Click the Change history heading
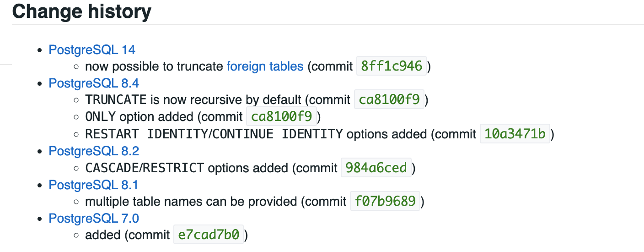Image resolution: width=644 pixels, height=252 pixels. [81, 11]
